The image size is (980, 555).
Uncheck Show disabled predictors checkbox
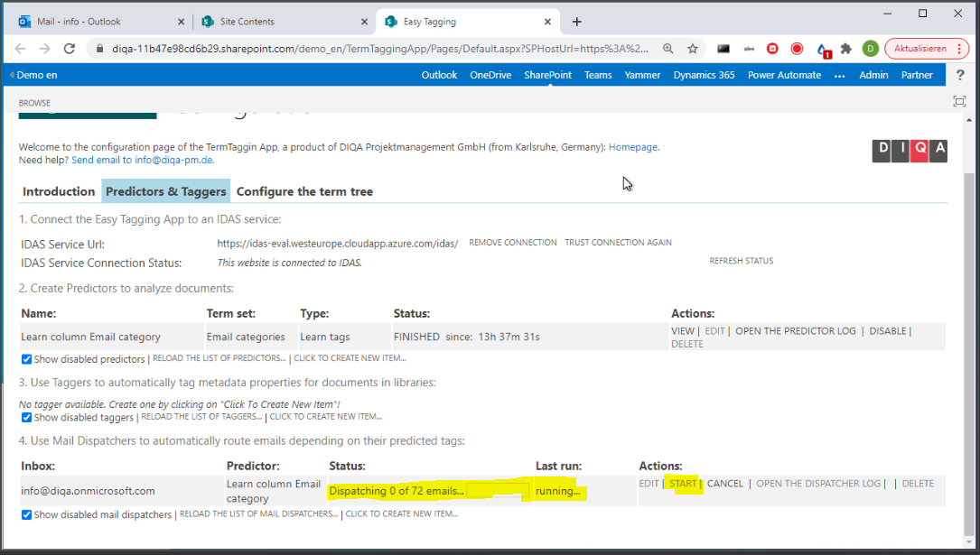click(x=26, y=359)
